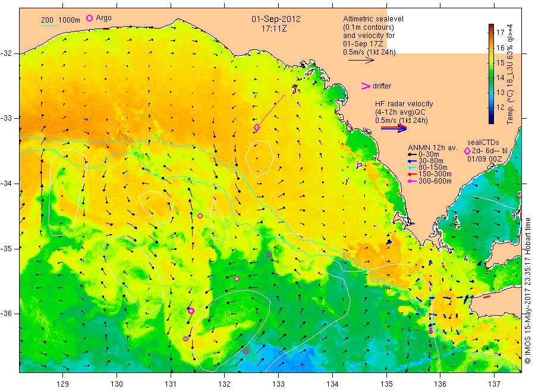Click the longitude axis label 136
This screenshot has width=535, height=392.
440,384
